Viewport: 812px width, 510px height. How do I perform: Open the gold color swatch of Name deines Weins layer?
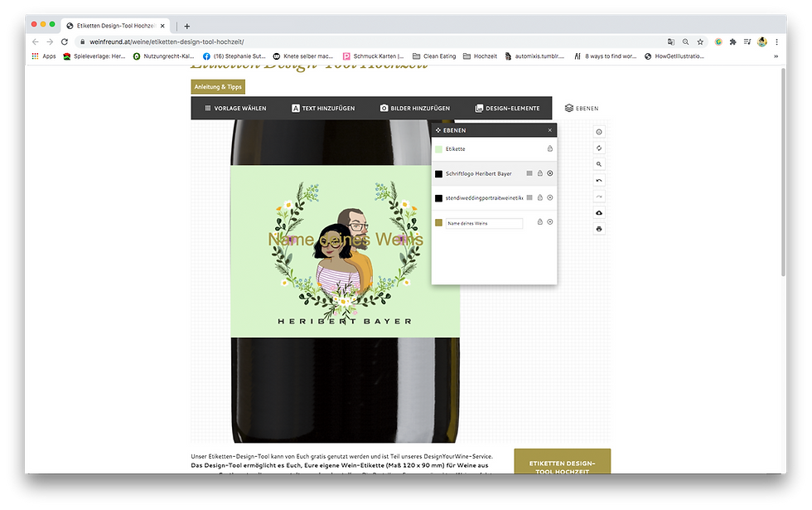(x=438, y=222)
